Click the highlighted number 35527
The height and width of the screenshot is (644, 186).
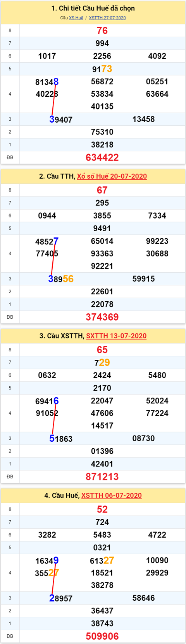pyautogui.click(x=47, y=573)
